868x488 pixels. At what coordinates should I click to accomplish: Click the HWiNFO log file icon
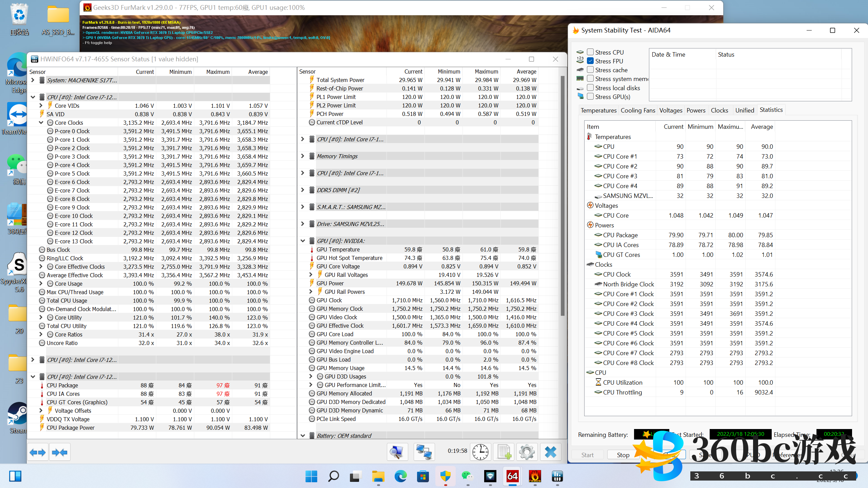point(504,452)
